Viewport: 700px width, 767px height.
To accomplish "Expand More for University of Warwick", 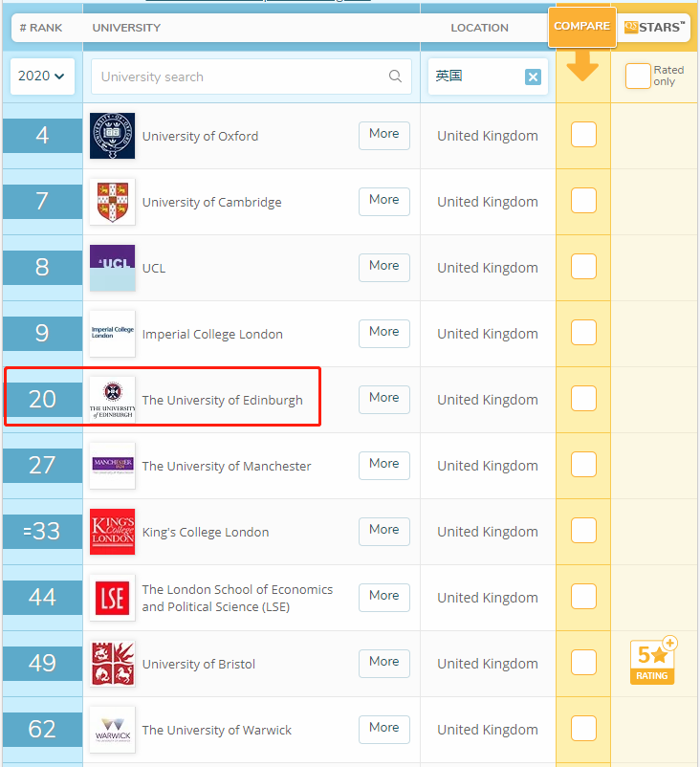I will click(384, 730).
